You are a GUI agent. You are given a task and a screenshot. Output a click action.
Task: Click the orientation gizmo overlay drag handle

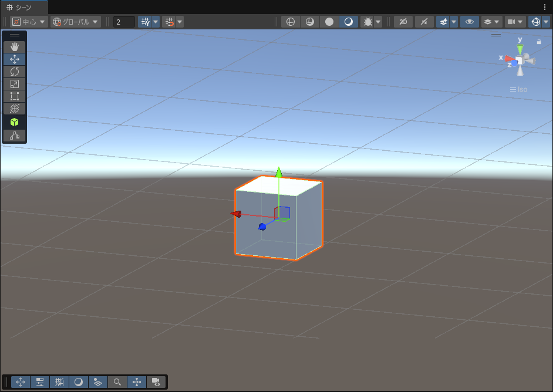point(496,35)
